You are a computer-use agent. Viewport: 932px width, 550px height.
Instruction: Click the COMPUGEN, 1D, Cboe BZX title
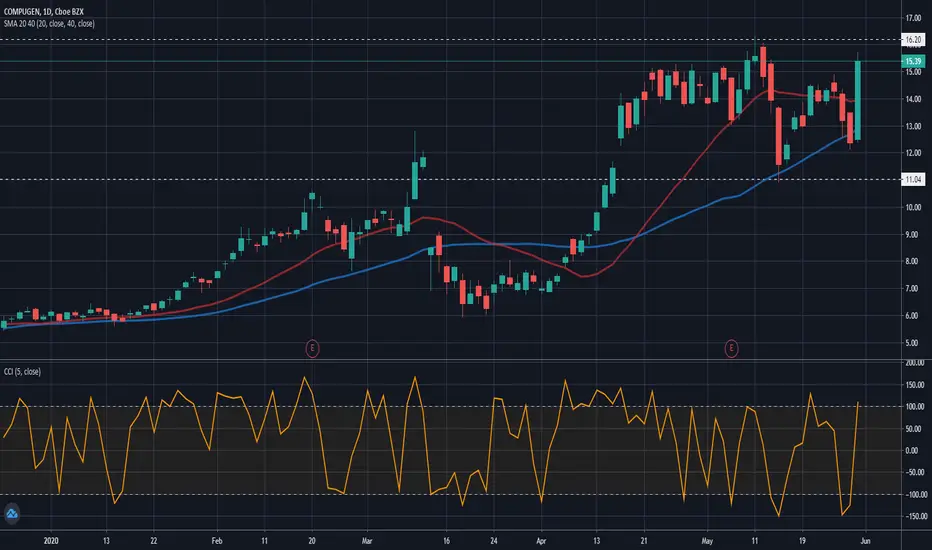[x=43, y=11]
